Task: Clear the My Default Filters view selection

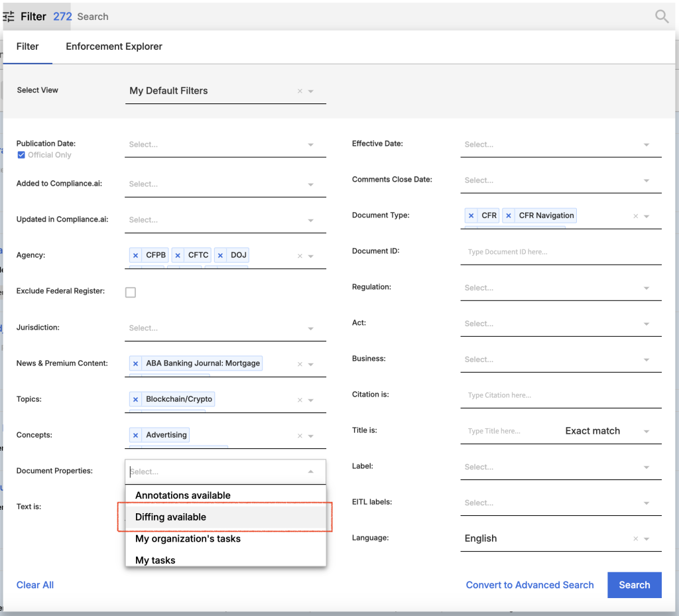Action: [300, 92]
